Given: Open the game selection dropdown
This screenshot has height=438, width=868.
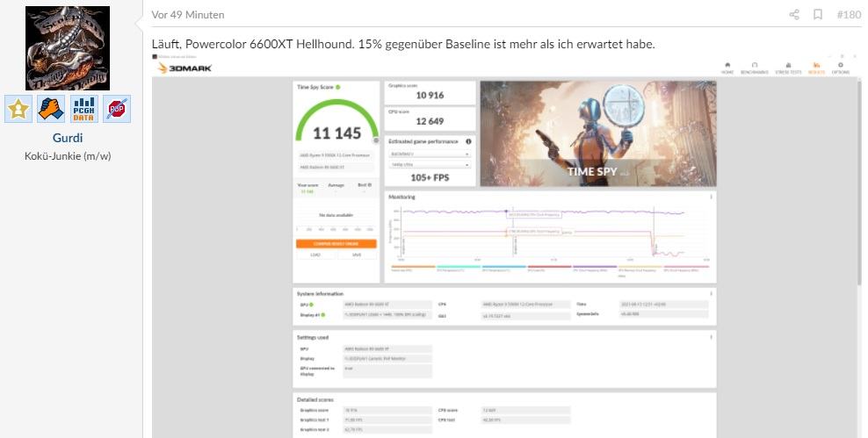Looking at the screenshot, I should pyautogui.click(x=430, y=154).
